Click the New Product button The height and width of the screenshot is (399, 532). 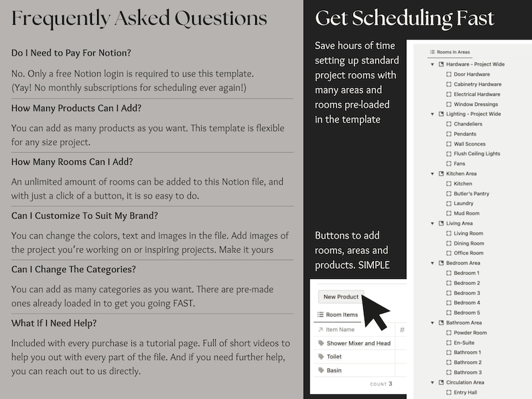coord(340,297)
